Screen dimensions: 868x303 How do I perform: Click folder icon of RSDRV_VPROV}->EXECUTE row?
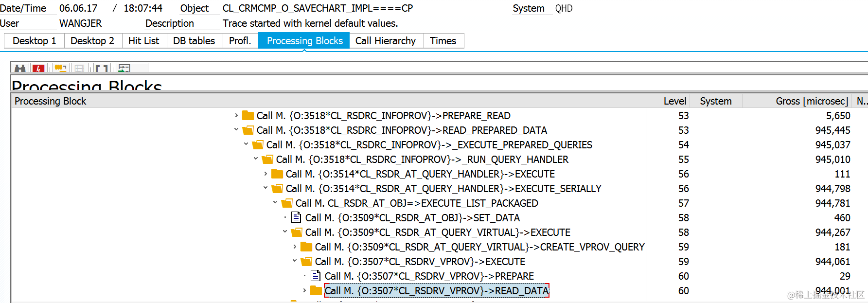306,261
